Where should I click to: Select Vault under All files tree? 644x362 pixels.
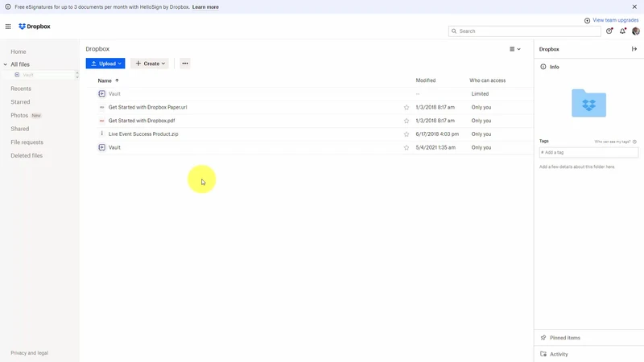click(28, 75)
